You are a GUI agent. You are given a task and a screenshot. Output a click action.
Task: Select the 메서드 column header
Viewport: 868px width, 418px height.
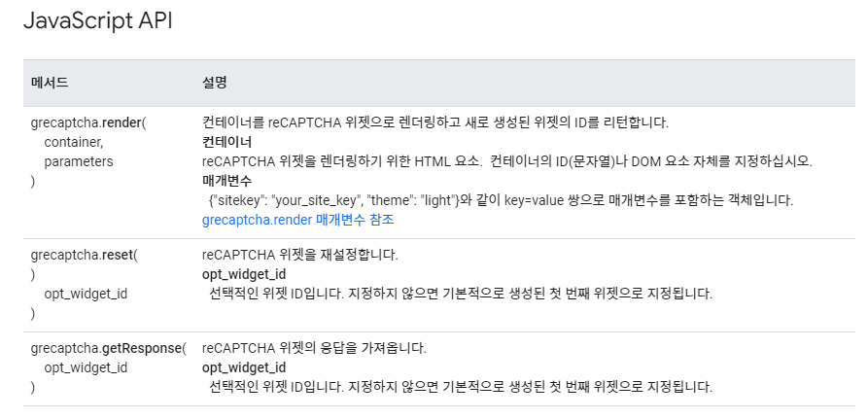(50, 83)
